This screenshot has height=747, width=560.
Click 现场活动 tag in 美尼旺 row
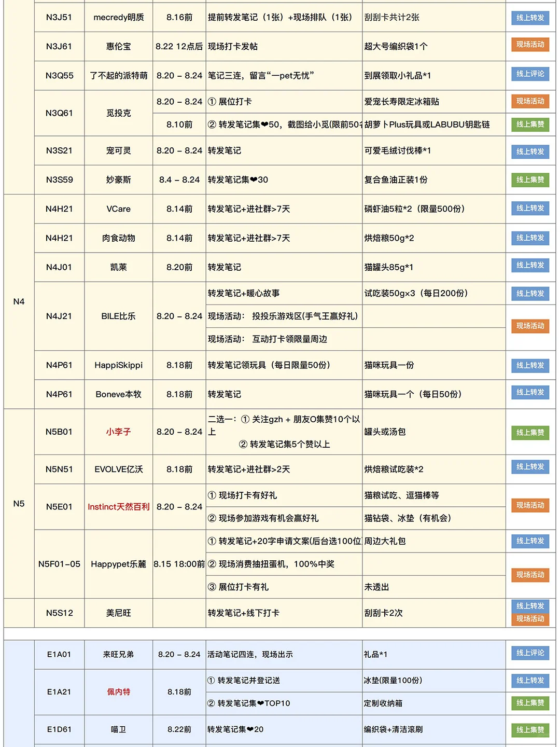(530, 619)
